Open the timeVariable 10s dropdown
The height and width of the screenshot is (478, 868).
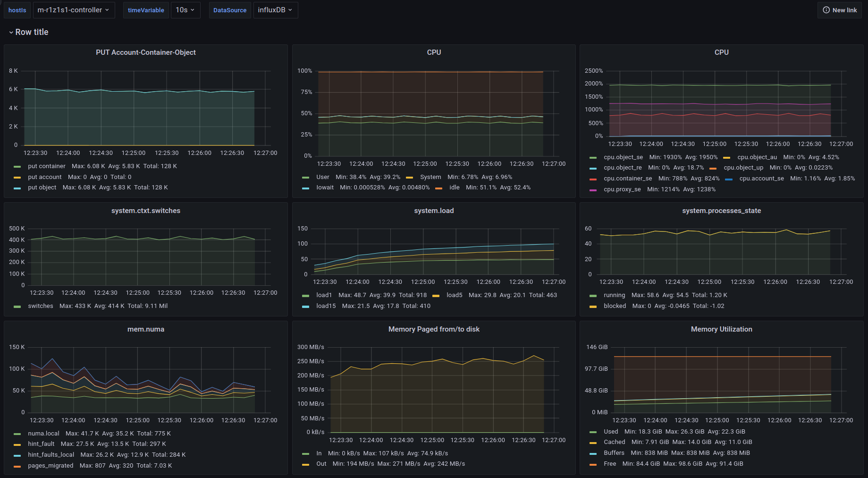(x=185, y=10)
